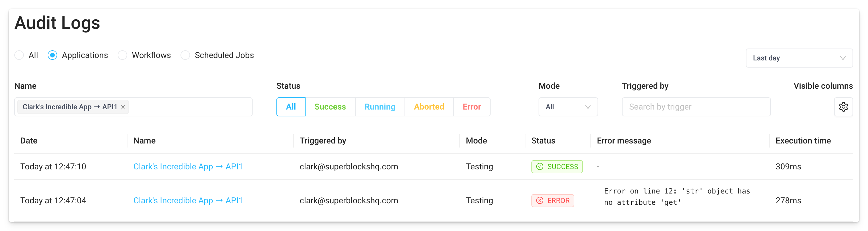Open the Visible columns settings gear
Viewport: 868px width, 231px height.
(x=844, y=107)
